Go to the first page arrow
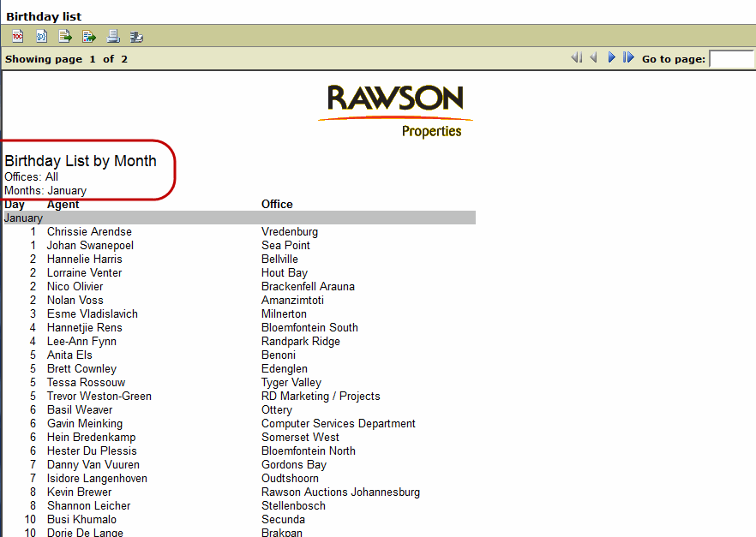Image resolution: width=756 pixels, height=537 pixels. tap(576, 57)
